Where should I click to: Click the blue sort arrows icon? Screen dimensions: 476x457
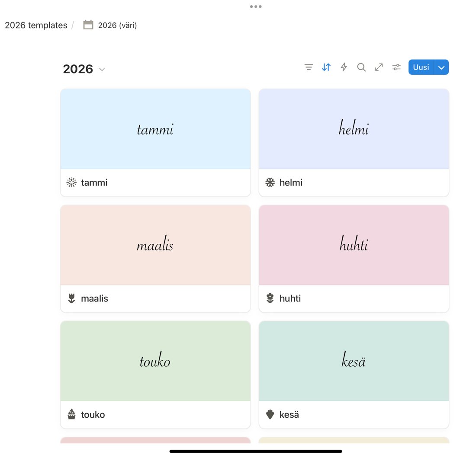[x=326, y=67]
